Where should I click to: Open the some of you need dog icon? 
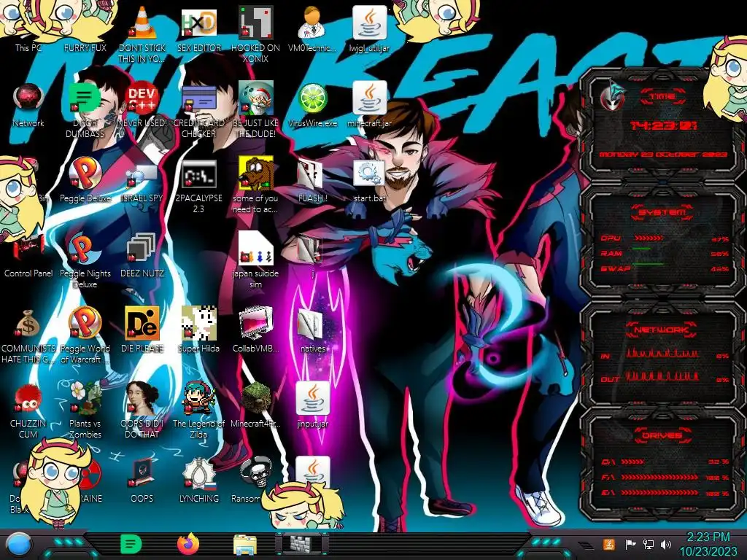pos(255,186)
